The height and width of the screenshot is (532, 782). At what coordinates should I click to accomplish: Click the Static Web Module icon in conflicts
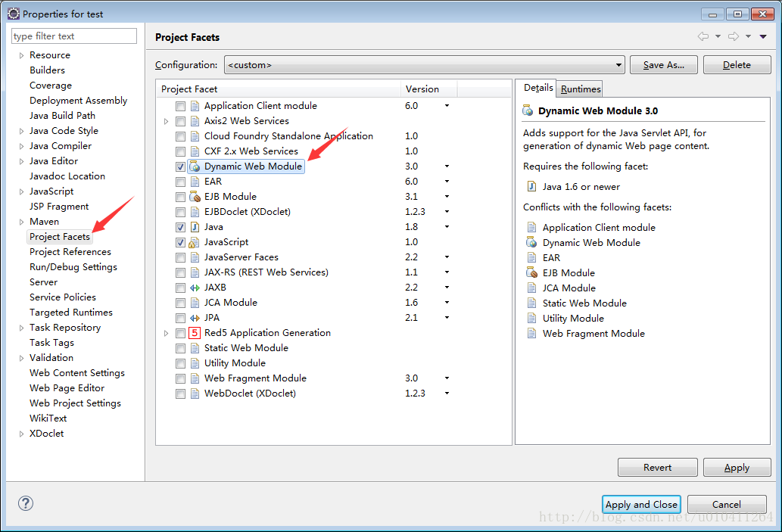point(531,303)
